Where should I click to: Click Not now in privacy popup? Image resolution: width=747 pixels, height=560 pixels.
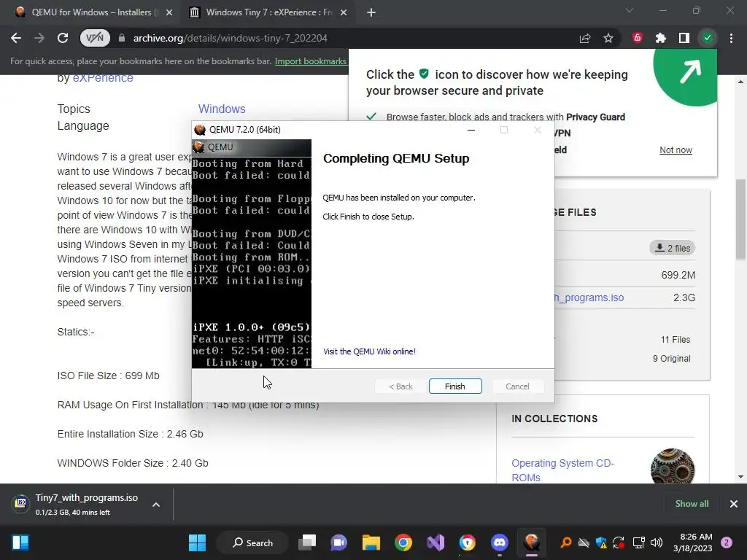[x=676, y=150]
